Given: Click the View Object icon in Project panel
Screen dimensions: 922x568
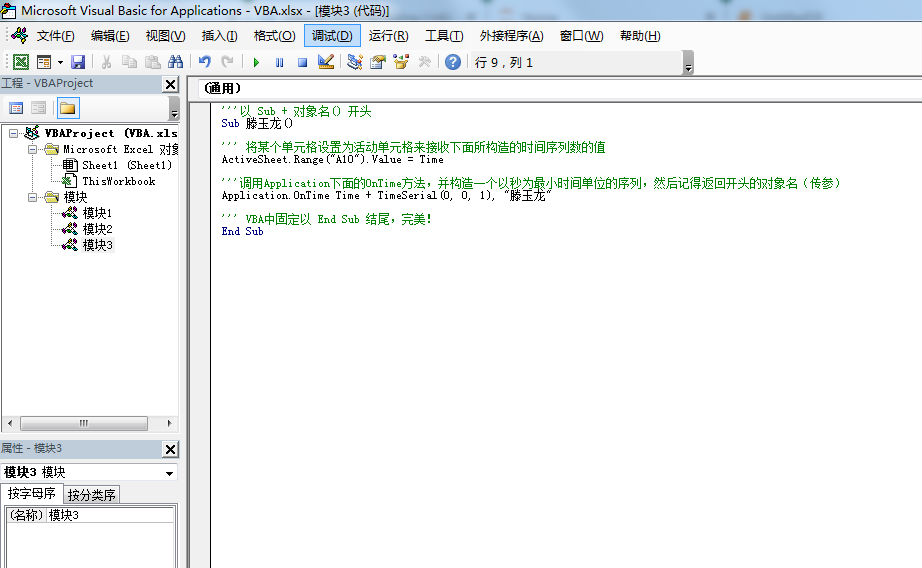Looking at the screenshot, I should [39, 108].
